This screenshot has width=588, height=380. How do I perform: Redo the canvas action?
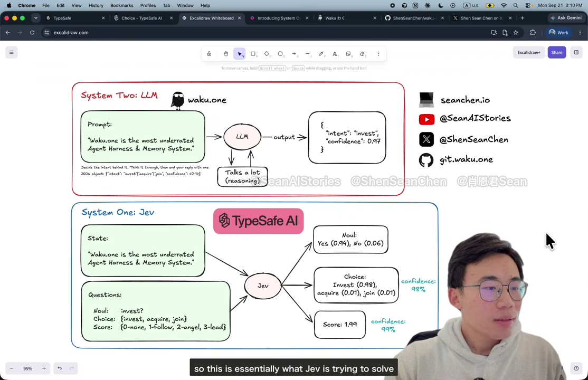[72, 368]
